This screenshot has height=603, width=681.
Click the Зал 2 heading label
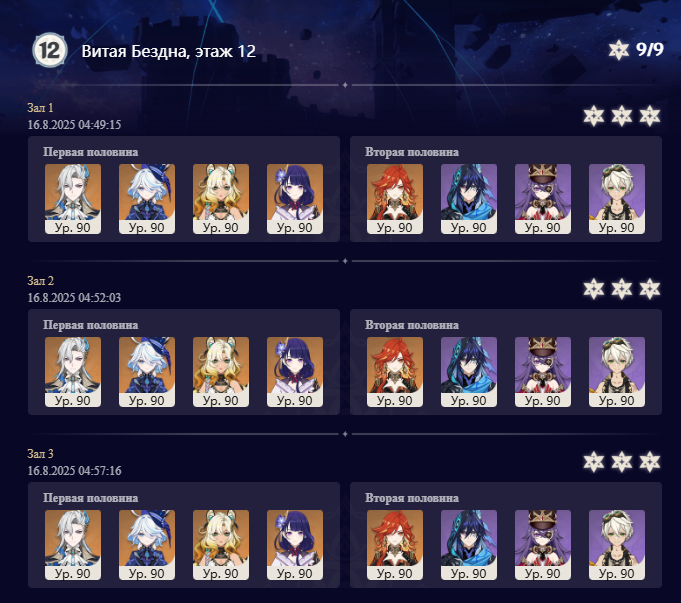point(40,281)
